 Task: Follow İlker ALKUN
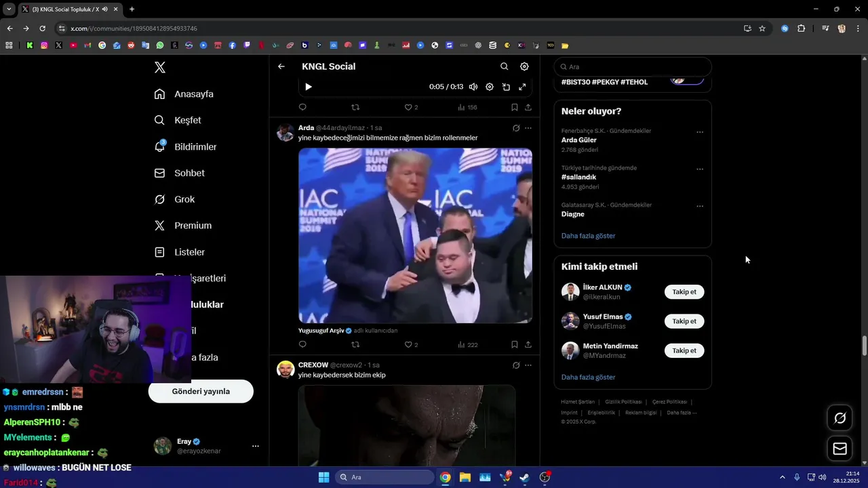(684, 292)
